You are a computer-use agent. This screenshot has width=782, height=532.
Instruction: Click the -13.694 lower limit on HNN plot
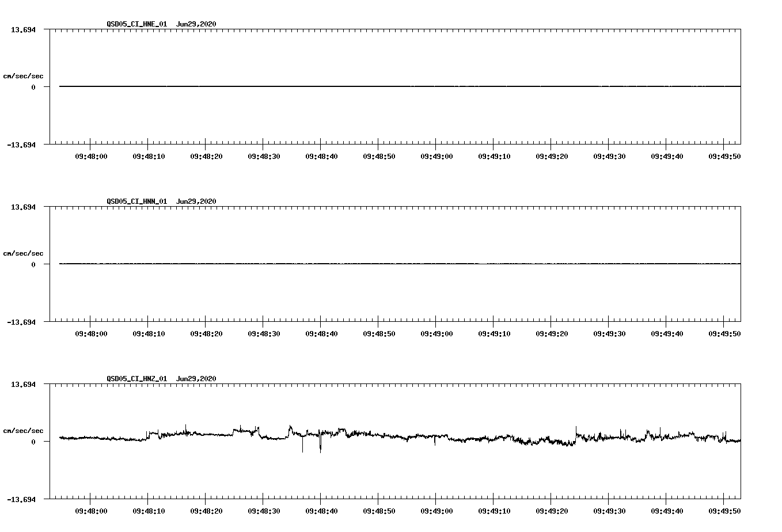(x=21, y=322)
